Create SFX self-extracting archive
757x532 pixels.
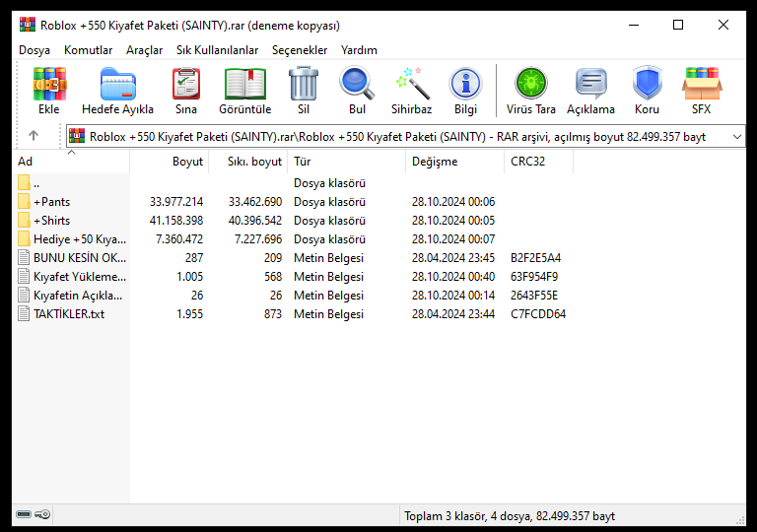pyautogui.click(x=702, y=85)
